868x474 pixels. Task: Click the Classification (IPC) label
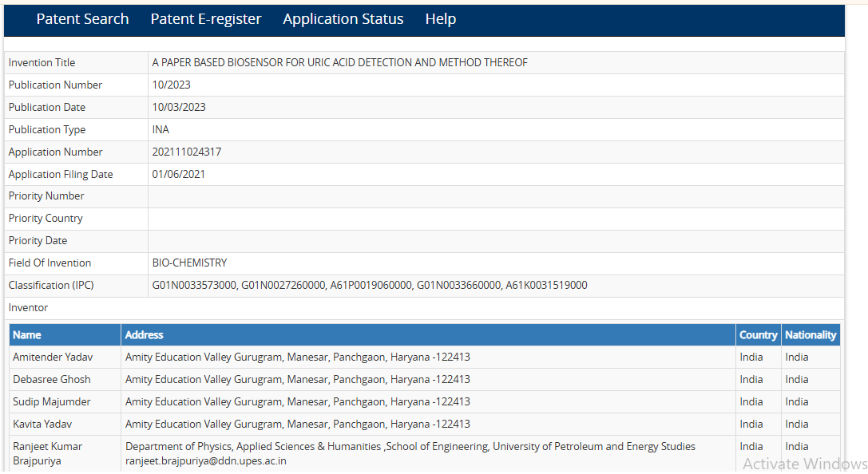click(x=51, y=286)
